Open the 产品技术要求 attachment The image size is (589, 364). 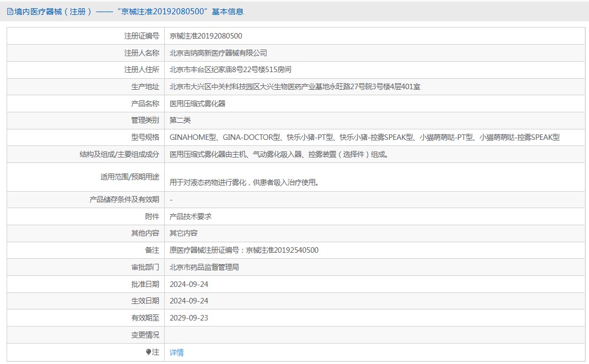(x=191, y=216)
